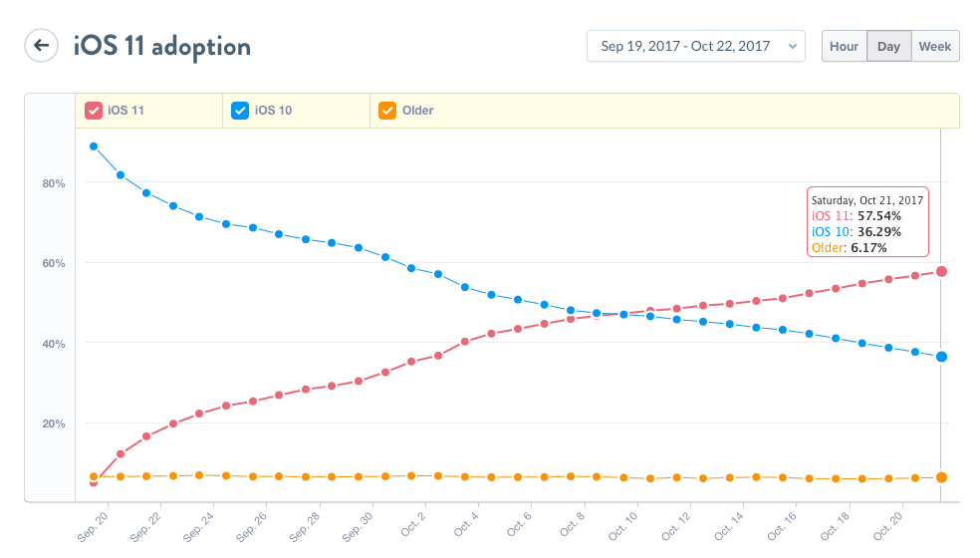Toggle the iOS 11 series checkbox
Image resolution: width=980 pixels, height=558 pixels.
click(94, 111)
